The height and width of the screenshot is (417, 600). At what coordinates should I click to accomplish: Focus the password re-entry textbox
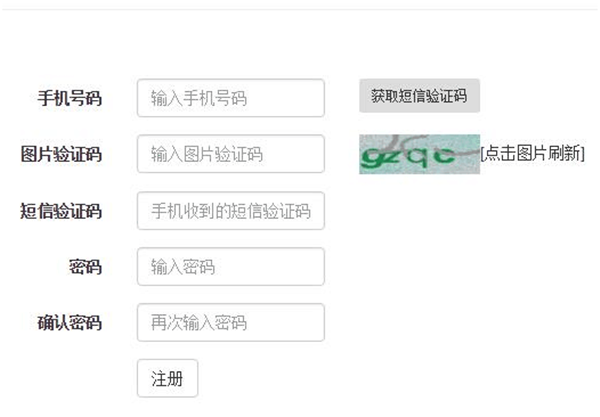click(230, 323)
